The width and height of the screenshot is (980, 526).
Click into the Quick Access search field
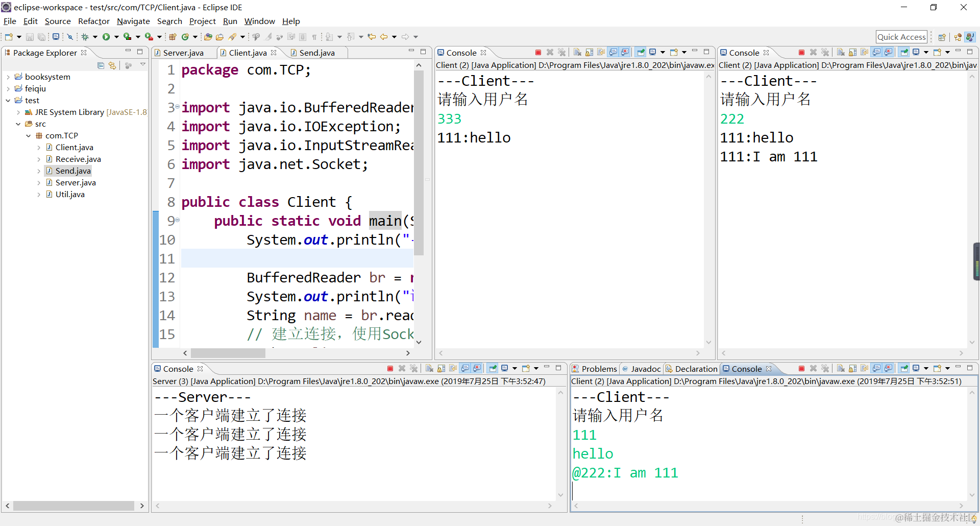click(x=901, y=37)
